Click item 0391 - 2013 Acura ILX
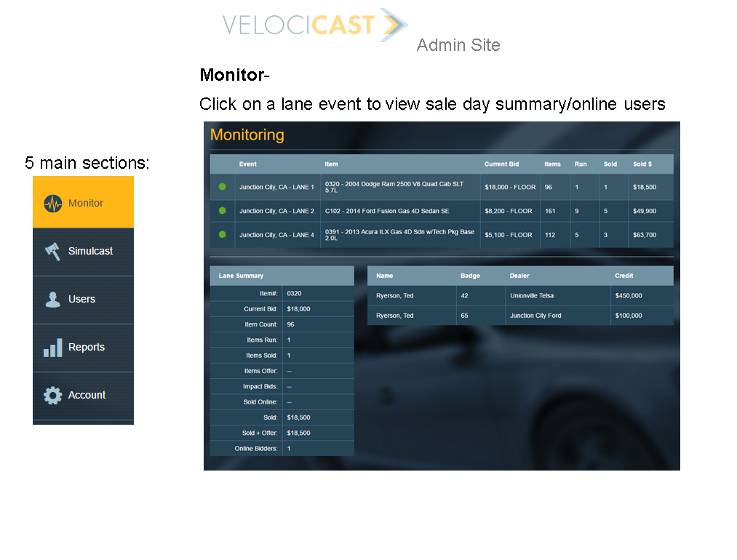737x560 pixels. 399,235
